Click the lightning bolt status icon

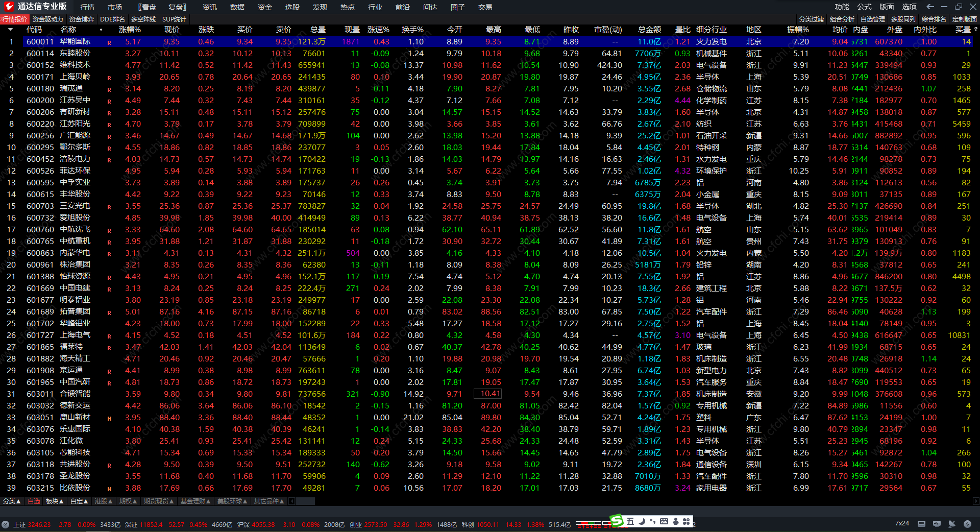pyautogui.click(x=967, y=524)
